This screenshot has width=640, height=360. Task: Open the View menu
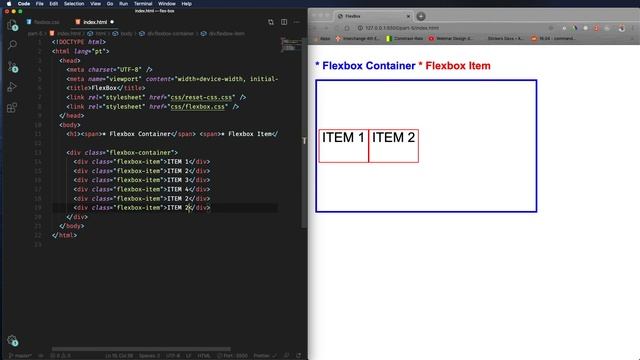(x=96, y=4)
